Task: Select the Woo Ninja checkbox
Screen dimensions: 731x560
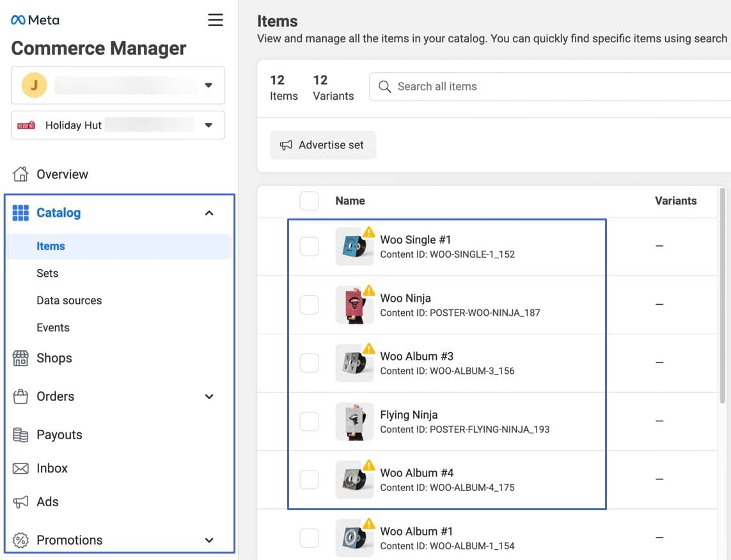Action: coord(309,305)
